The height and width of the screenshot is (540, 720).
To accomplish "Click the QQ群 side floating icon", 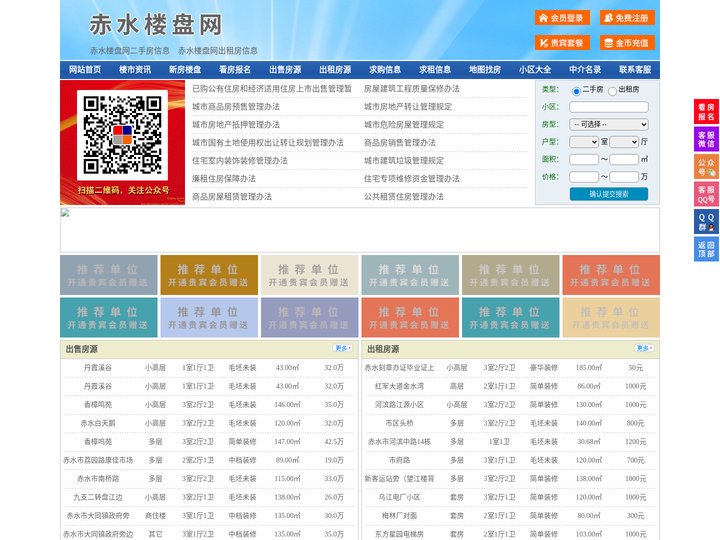I will (x=706, y=222).
